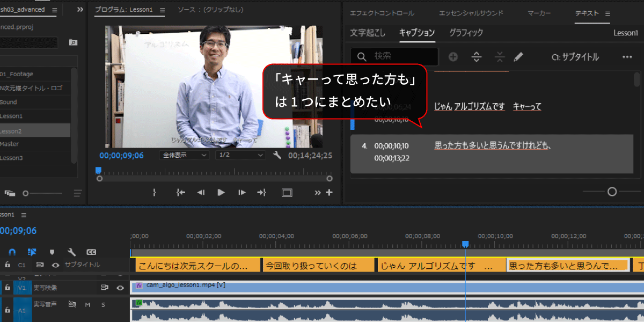The width and height of the screenshot is (644, 322).
Task: Select 01_Footage bin in project panel
Action: (35, 74)
